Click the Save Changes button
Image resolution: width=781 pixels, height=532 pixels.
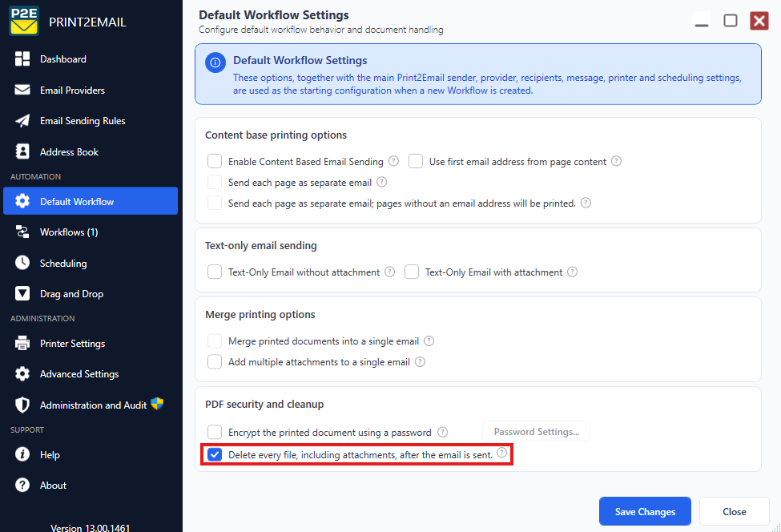tap(645, 511)
